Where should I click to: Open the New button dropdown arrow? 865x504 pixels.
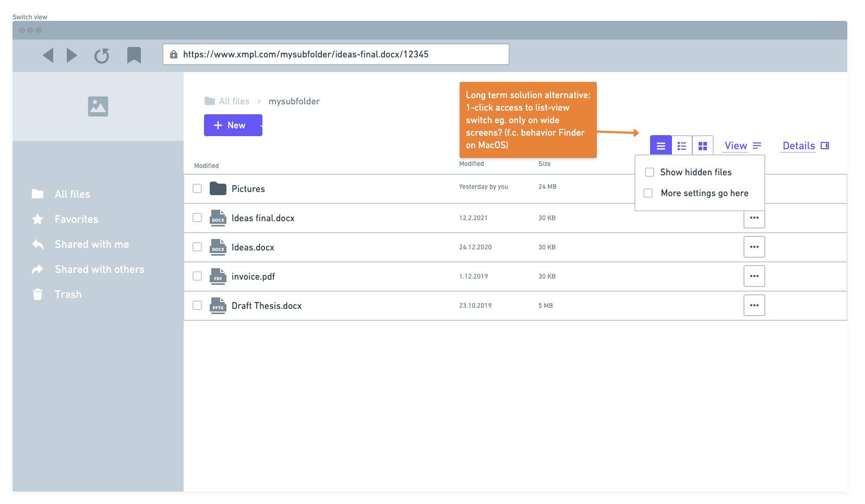(x=261, y=125)
